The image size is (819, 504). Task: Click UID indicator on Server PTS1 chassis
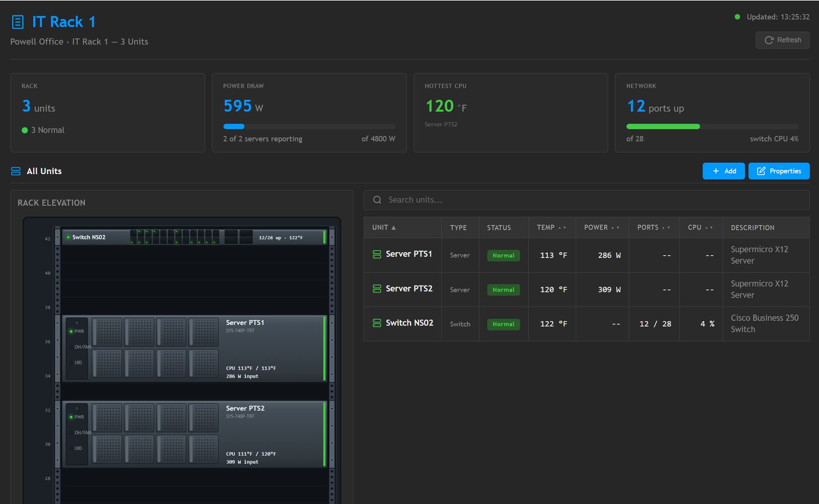[75, 363]
